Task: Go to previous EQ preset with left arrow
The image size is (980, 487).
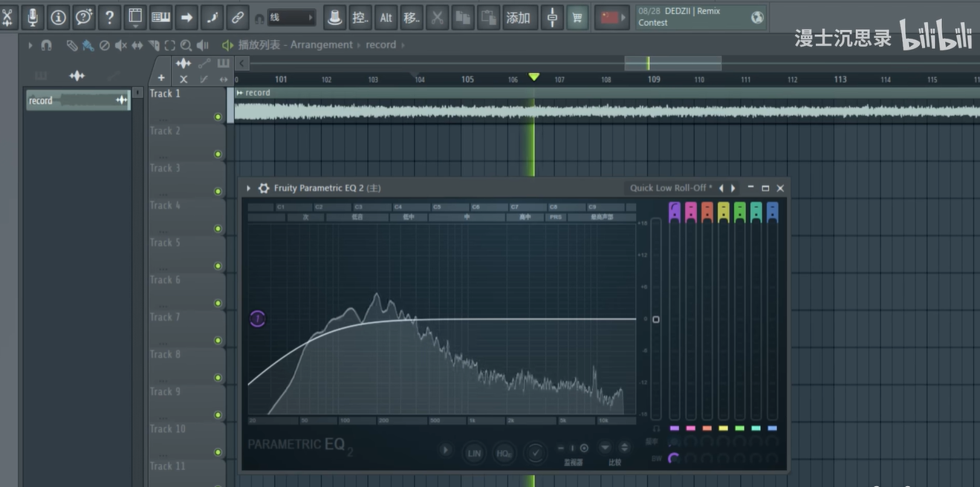Action: [721, 188]
